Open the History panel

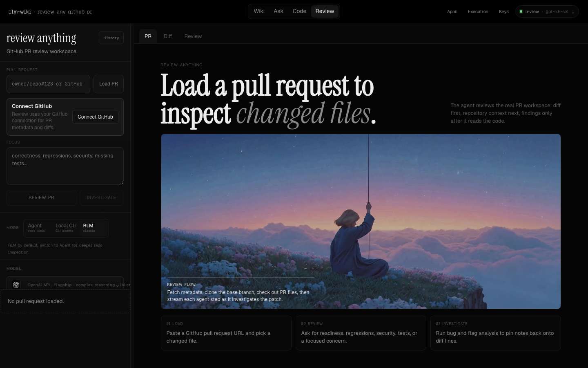(111, 38)
